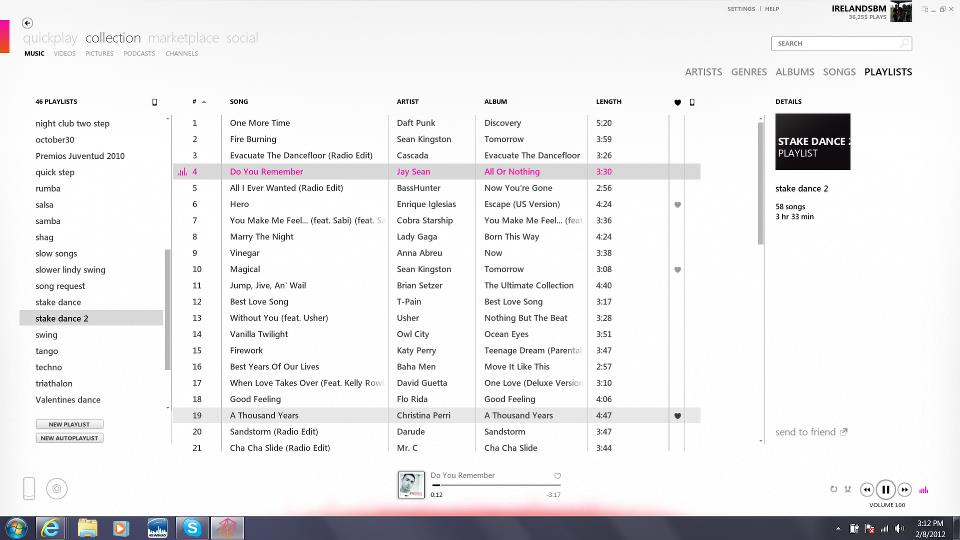Launch Internet Explorer from taskbar
The image size is (960, 540).
(50, 528)
